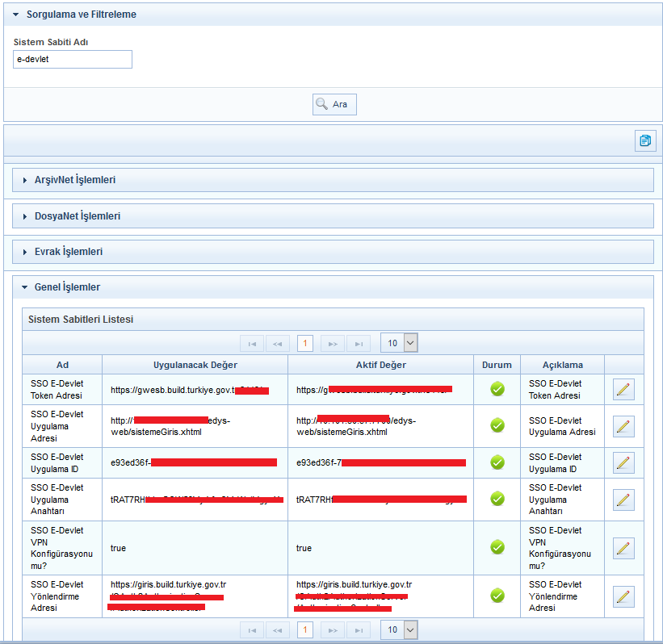The height and width of the screenshot is (644, 663).
Task: Edit the SSO E-Devlet Uygulama Adresi row
Action: 623,426
